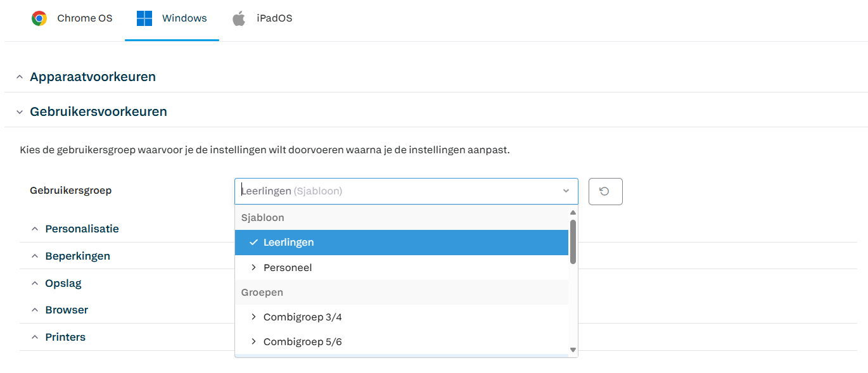Viewport: 868px width, 373px height.
Task: Click the dropdown's scroll-up arrow icon
Action: click(x=573, y=213)
